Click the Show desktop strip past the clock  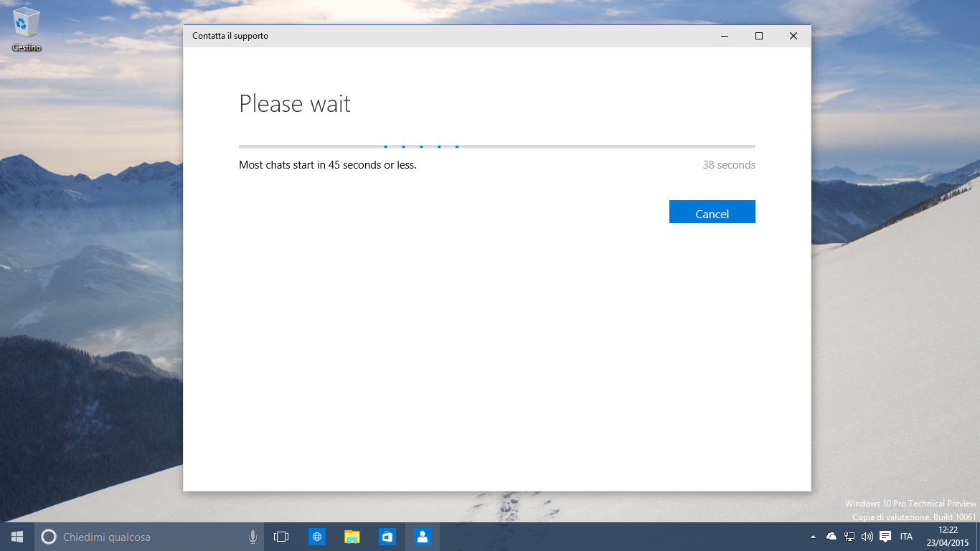coord(978,537)
